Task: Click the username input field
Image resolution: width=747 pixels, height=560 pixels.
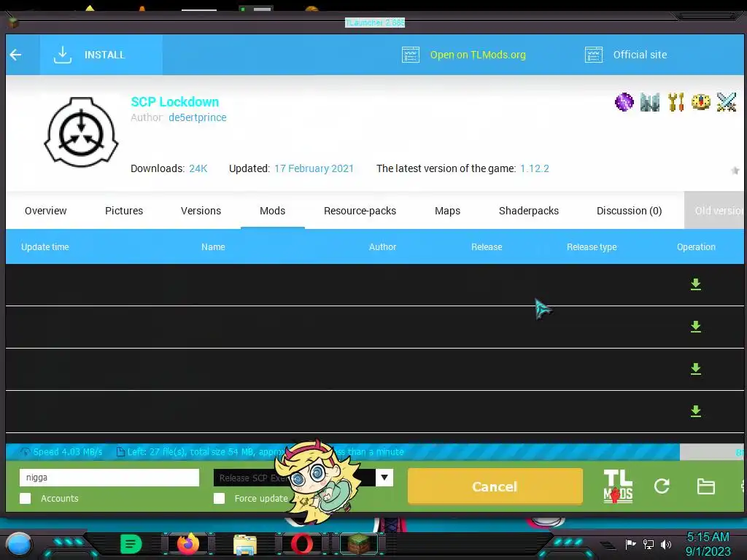Action: click(x=109, y=478)
